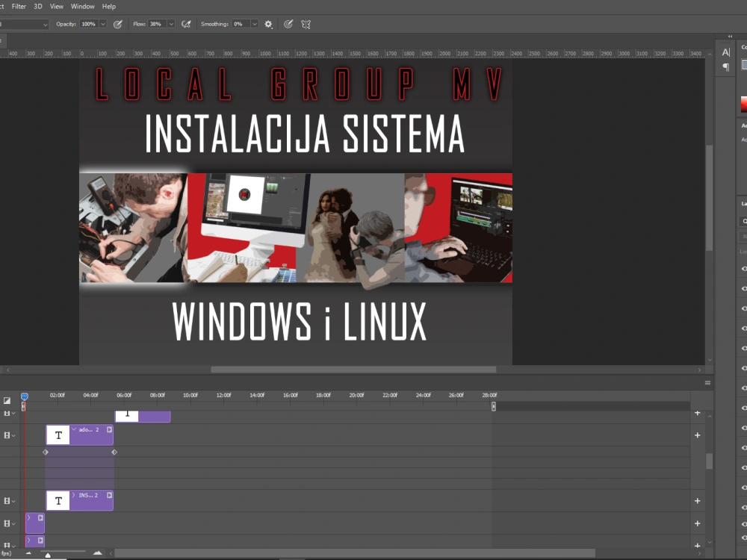The width and height of the screenshot is (747, 560).
Task: Click the transition icon in the timeline
Action: pyautogui.click(x=7, y=400)
